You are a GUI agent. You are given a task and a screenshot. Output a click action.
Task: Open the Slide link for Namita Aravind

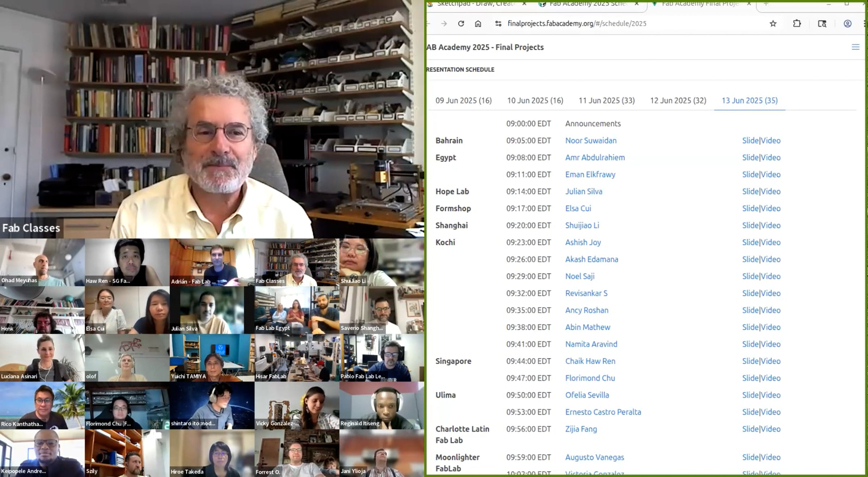[x=750, y=344]
